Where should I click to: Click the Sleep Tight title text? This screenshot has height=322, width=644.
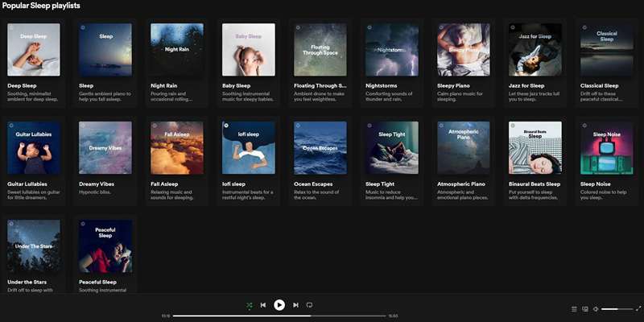(380, 184)
